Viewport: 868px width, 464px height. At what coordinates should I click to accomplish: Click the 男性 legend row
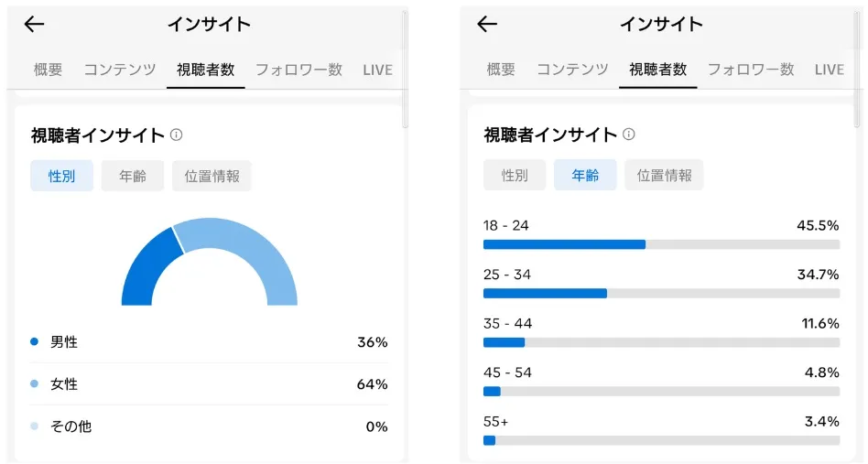[209, 342]
